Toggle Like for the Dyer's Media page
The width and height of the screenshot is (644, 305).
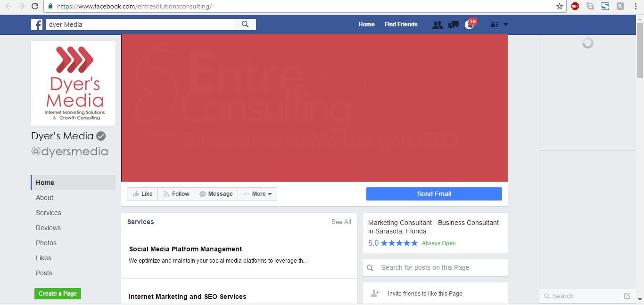pos(142,194)
